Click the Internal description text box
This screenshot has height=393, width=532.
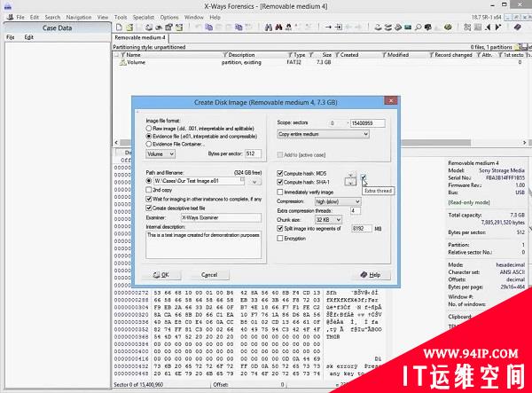point(203,245)
